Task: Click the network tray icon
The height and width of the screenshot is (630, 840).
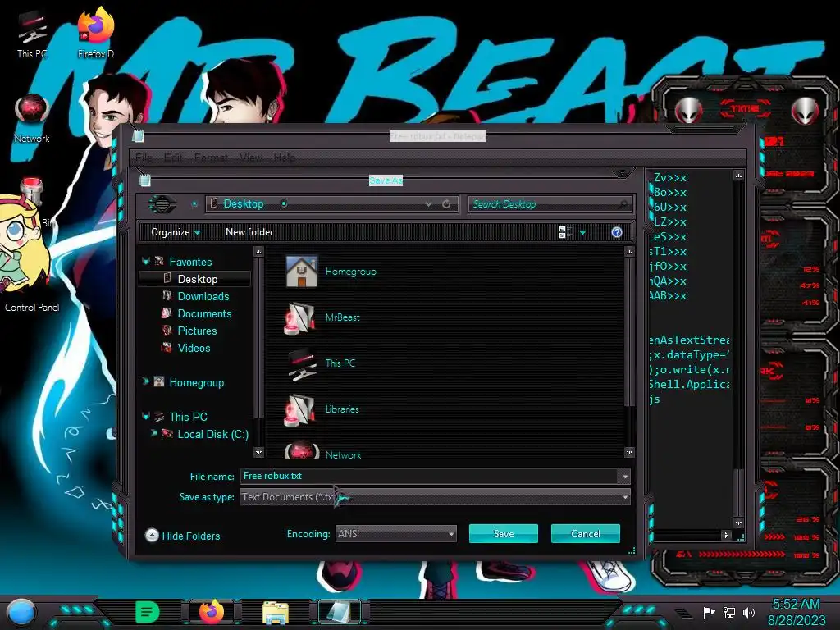Action: [x=729, y=612]
